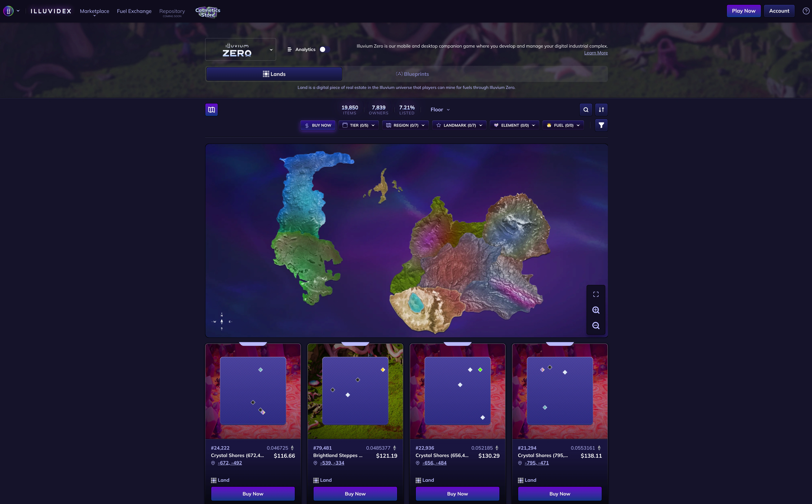Switch to the Blueprints tab
Image resolution: width=812 pixels, height=504 pixels.
point(412,74)
